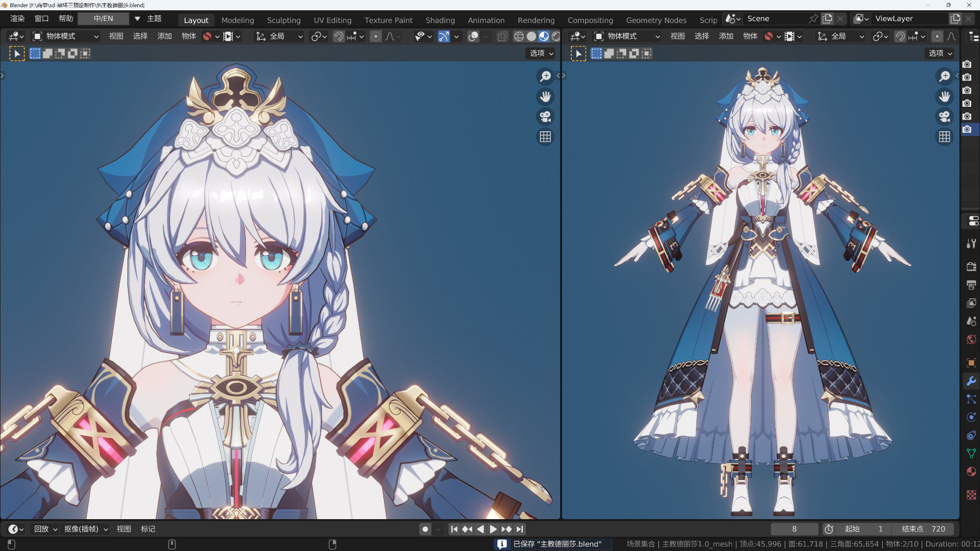Image resolution: width=980 pixels, height=551 pixels.
Task: Open Material properties tab icon
Action: pyautogui.click(x=971, y=472)
